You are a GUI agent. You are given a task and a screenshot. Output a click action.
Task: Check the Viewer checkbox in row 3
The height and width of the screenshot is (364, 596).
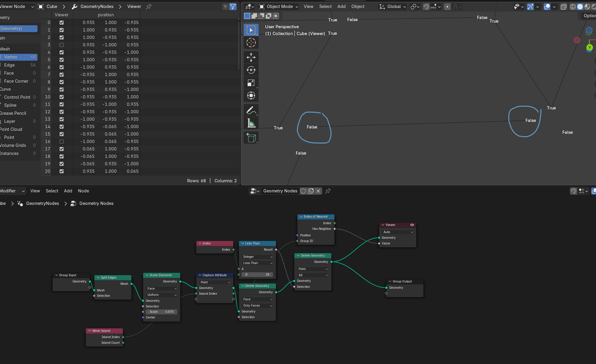click(x=62, y=45)
